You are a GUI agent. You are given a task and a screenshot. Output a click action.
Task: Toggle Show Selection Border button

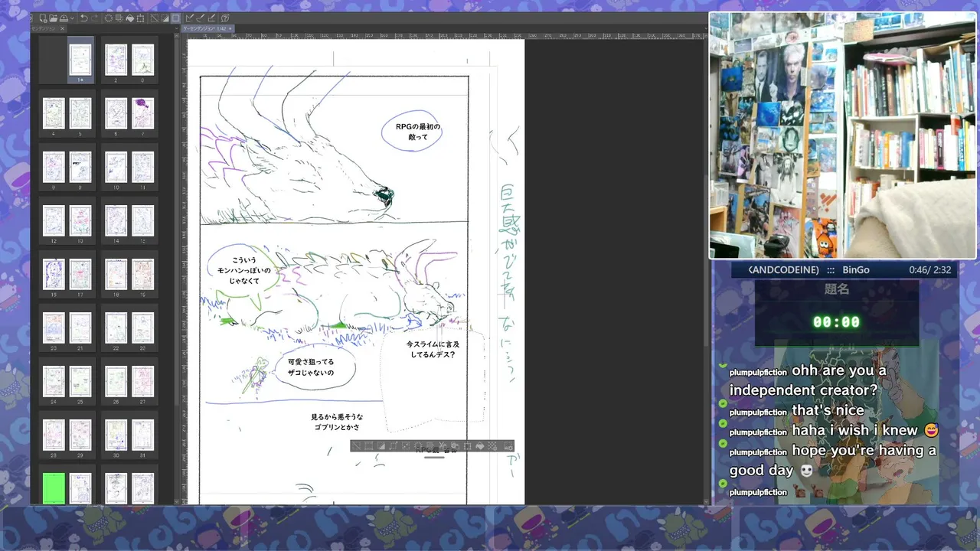[175, 18]
